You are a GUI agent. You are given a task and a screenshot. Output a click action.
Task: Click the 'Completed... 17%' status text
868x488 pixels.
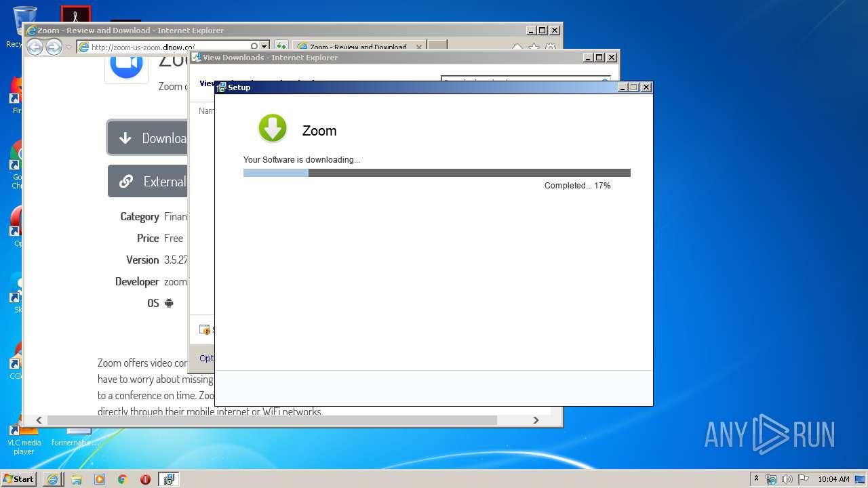tap(577, 186)
